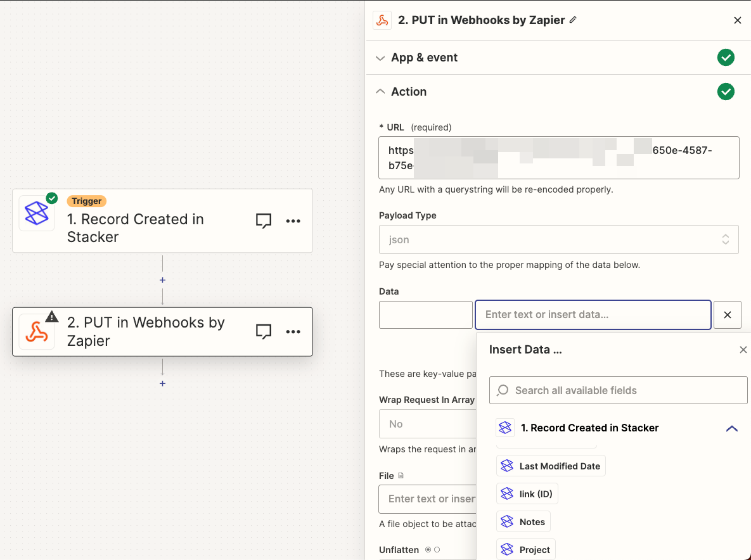751x560 pixels.
Task: Open comment on PUT in Webhooks step
Action: point(264,331)
